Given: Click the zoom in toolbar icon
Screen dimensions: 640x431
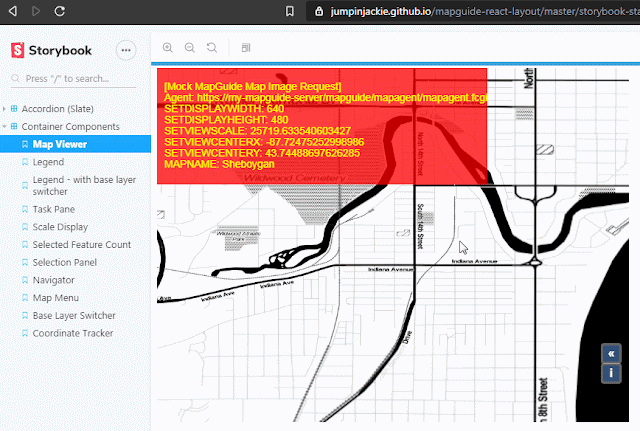Looking at the screenshot, I should pos(168,48).
